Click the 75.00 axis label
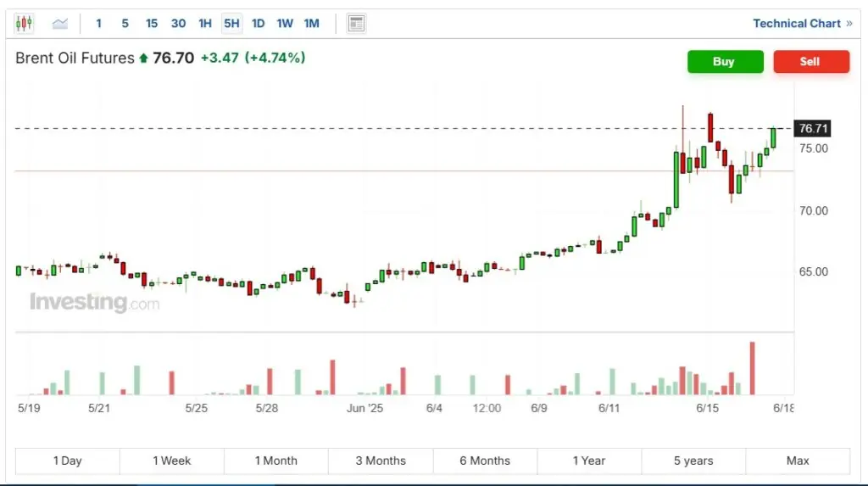Viewport: 868px width, 486px height. (814, 148)
